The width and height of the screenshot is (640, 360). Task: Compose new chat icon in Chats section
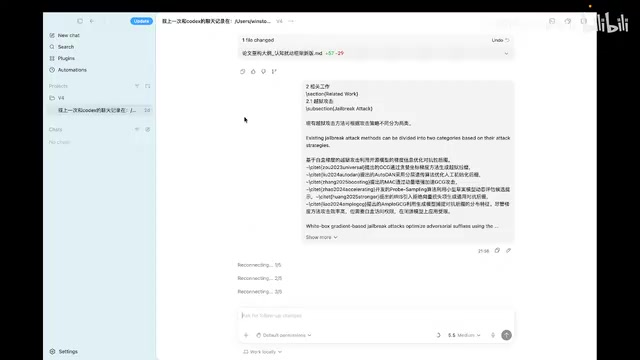[148, 129]
